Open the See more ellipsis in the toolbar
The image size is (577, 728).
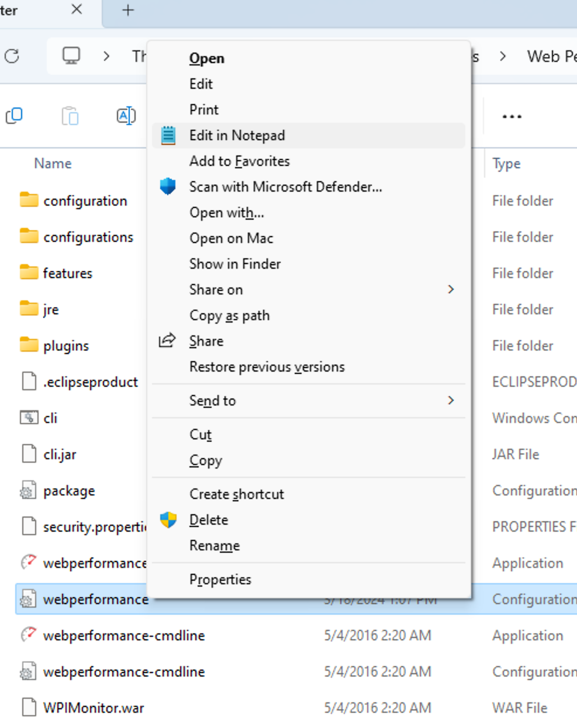click(x=512, y=116)
